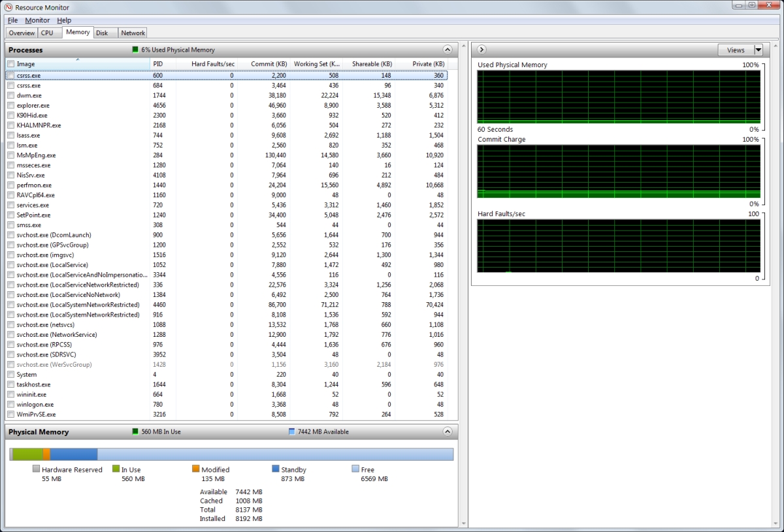The height and width of the screenshot is (532, 784).
Task: Open the Monitor menu
Action: tap(37, 20)
